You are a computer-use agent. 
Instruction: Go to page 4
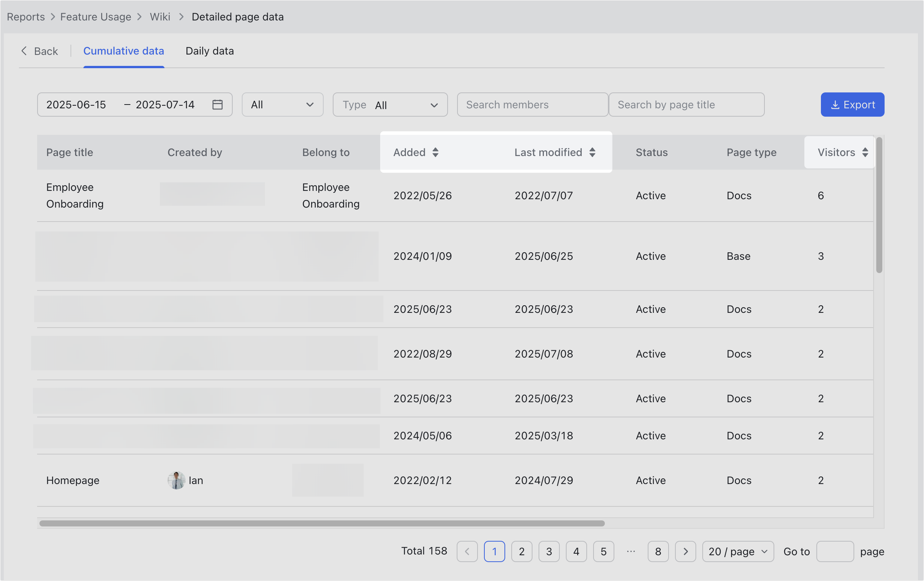click(x=576, y=551)
